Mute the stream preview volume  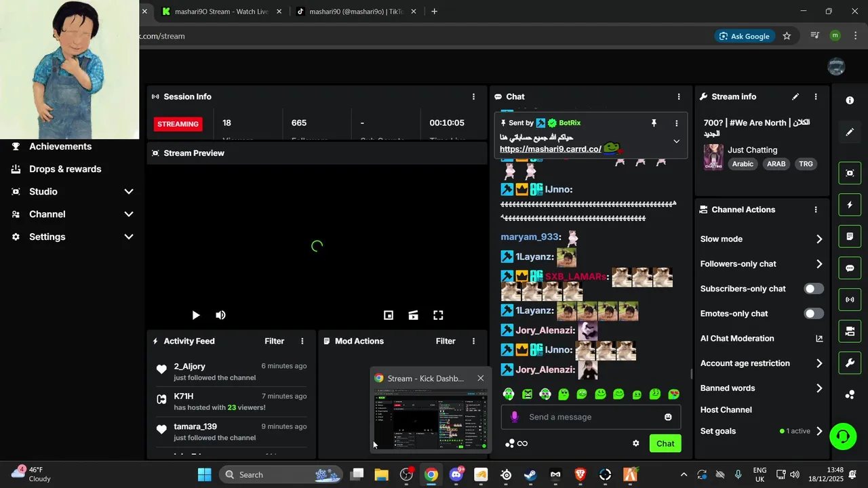pyautogui.click(x=220, y=315)
